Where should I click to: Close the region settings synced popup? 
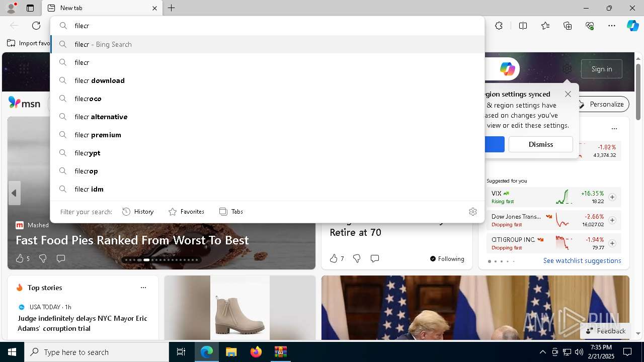[568, 94]
